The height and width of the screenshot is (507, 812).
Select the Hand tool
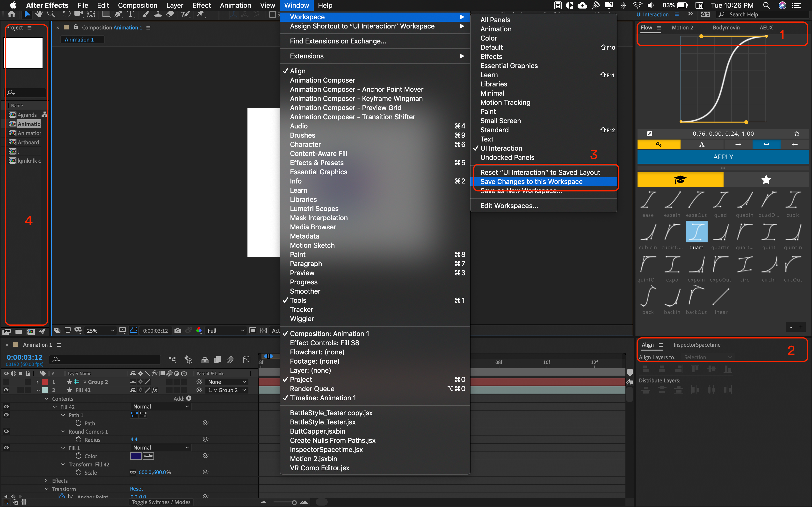click(x=39, y=14)
